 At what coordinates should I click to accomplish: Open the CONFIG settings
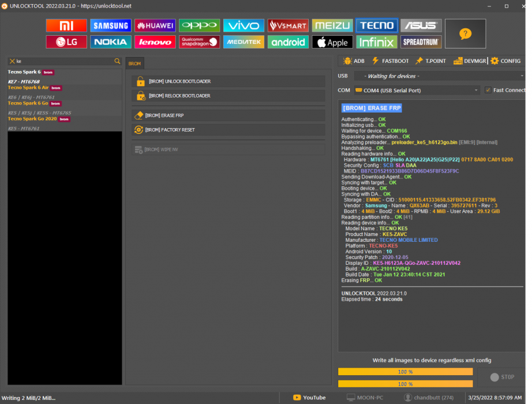pyautogui.click(x=505, y=61)
